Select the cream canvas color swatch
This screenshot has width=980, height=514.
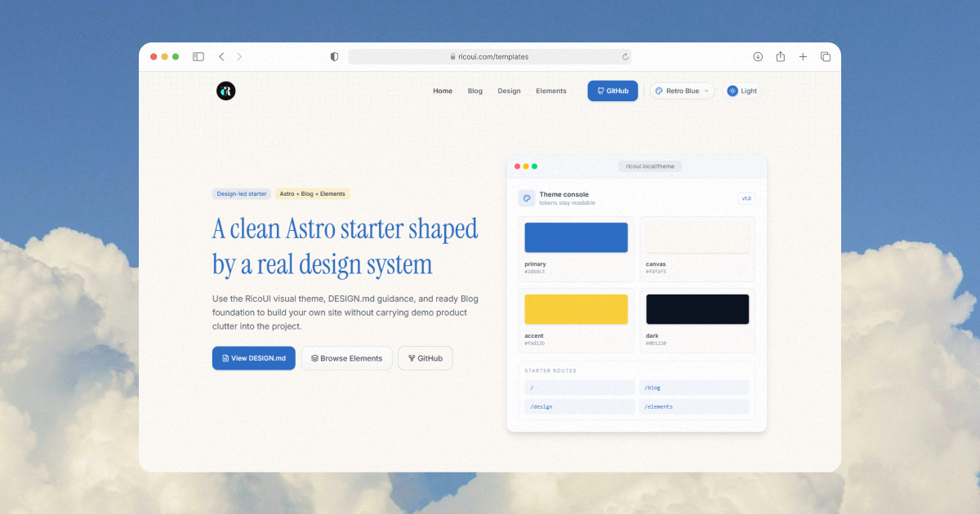(697, 237)
